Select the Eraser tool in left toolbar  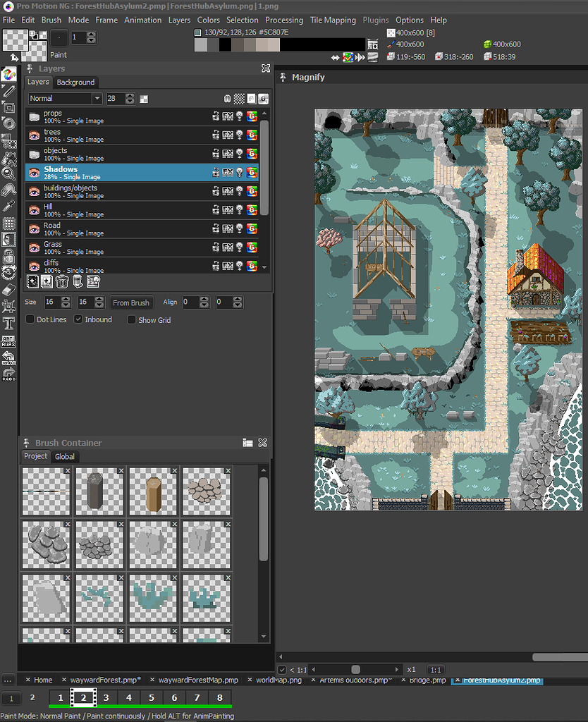pyautogui.click(x=8, y=290)
